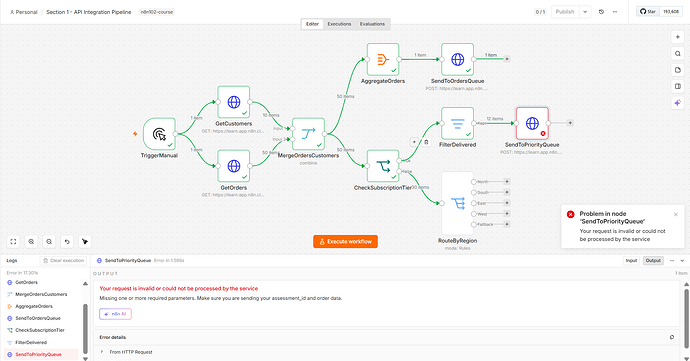Image resolution: width=690 pixels, height=361 pixels.
Task: Open the AggregateOrders node
Action: (x=383, y=59)
